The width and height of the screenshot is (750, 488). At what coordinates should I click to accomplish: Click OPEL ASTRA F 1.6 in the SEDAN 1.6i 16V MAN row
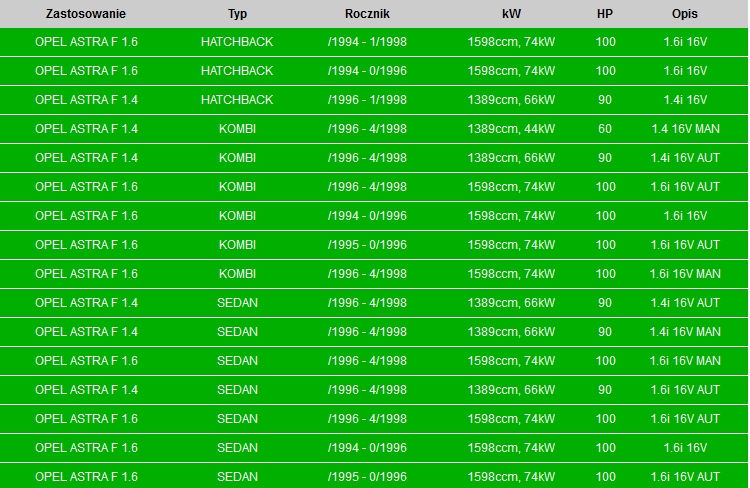click(x=86, y=361)
